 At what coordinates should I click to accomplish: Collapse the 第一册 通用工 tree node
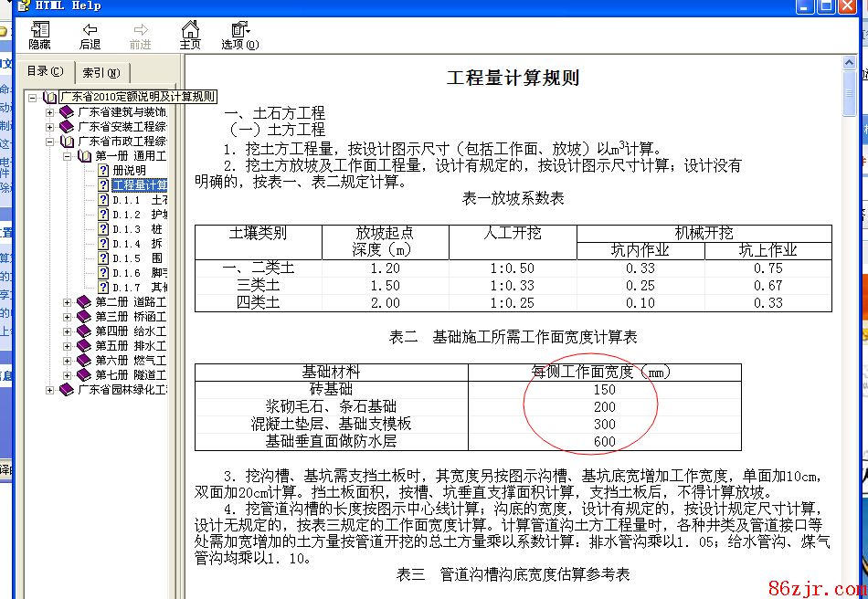[x=68, y=156]
